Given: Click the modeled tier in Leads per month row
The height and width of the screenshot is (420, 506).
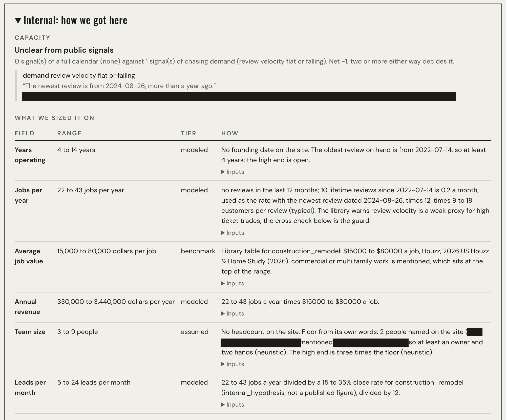Looking at the screenshot, I should [x=194, y=382].
